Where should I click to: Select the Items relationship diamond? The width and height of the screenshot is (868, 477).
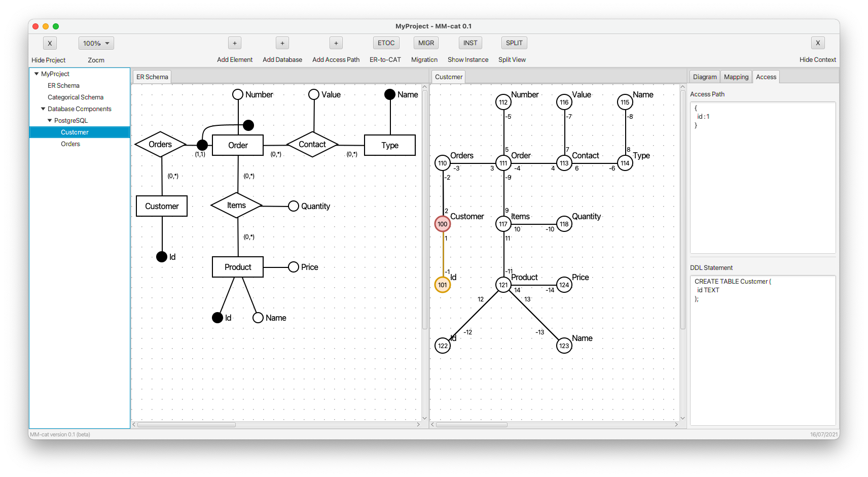pyautogui.click(x=236, y=206)
